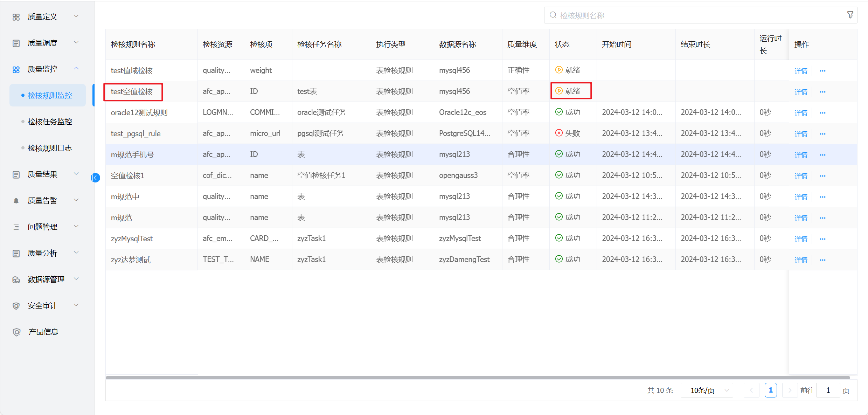Click 详情 link for 空值检核1 row

801,176
